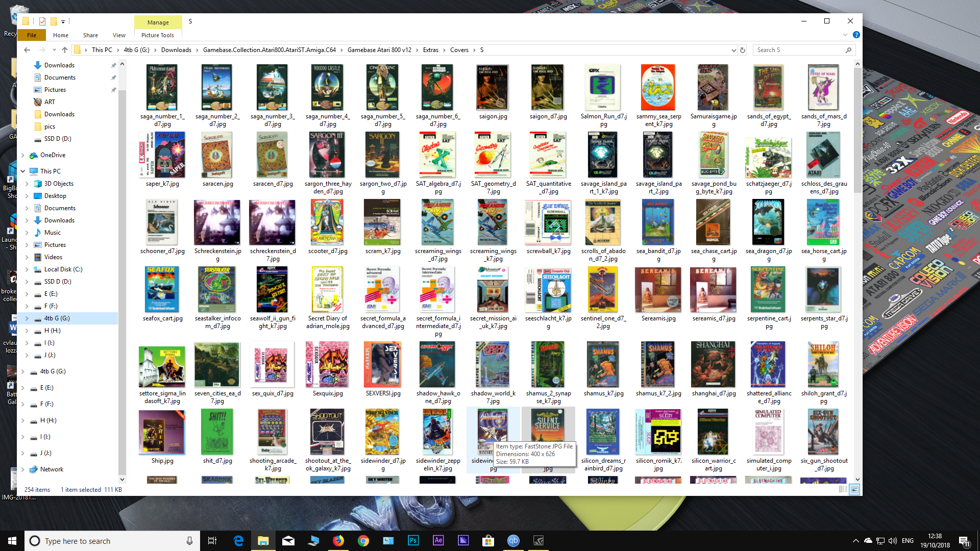The height and width of the screenshot is (551, 980).
Task: Open the Action Center notifications icon
Action: coord(964,541)
